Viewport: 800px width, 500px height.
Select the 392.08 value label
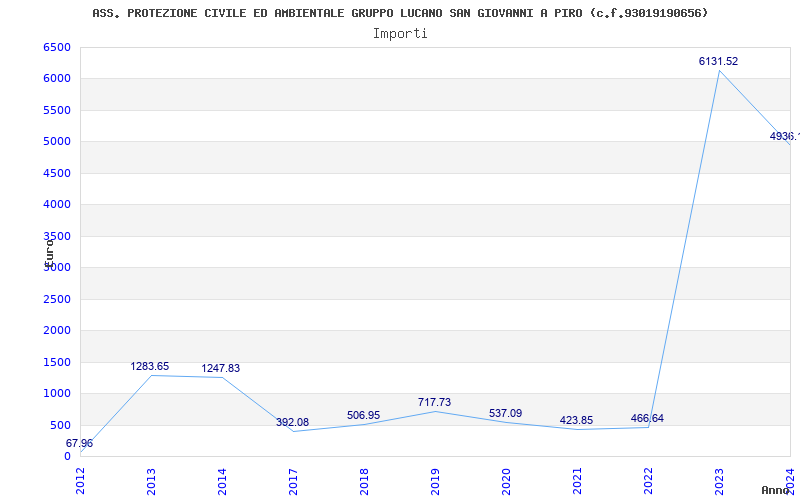(292, 423)
